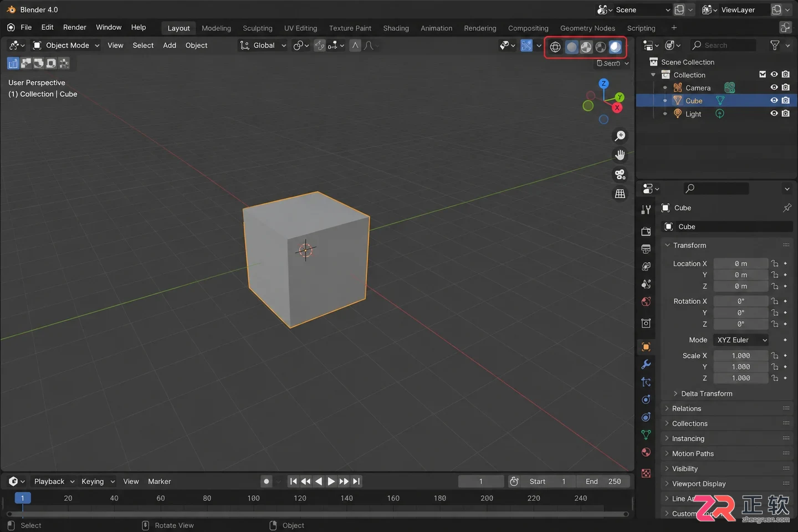The width and height of the screenshot is (798, 532).
Task: Open the Object Data mesh properties tab
Action: tap(646, 434)
